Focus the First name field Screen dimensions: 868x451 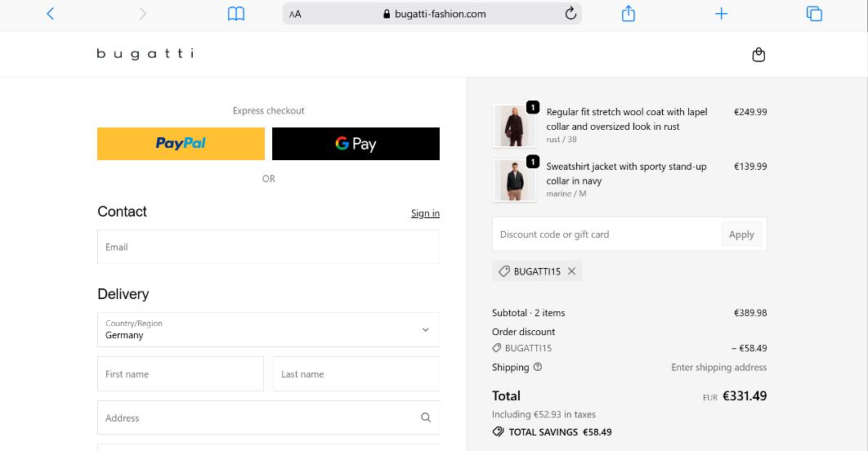point(181,374)
